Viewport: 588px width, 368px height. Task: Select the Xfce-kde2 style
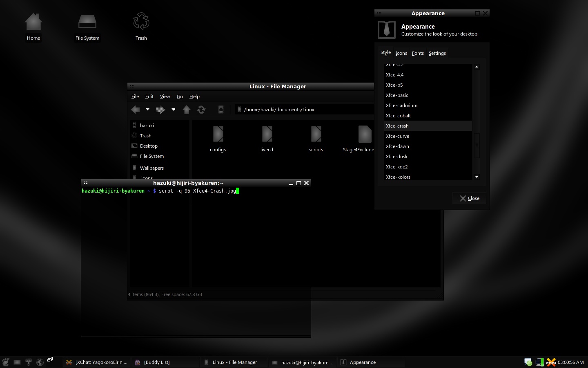point(428,167)
